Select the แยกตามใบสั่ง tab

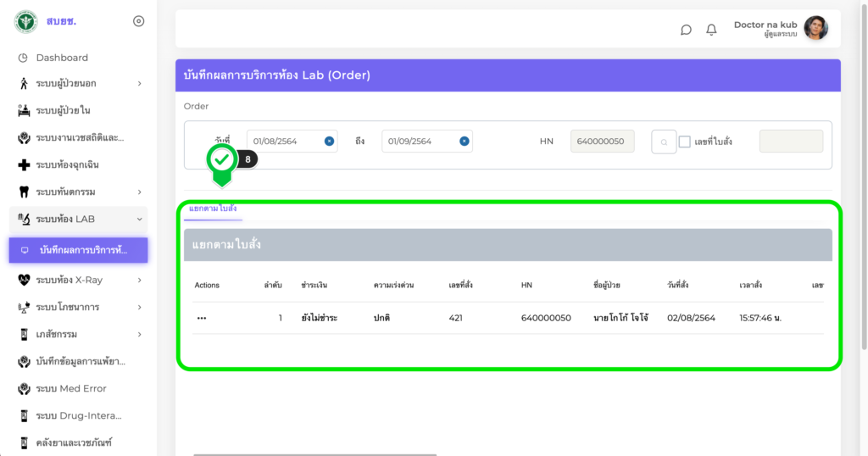(x=213, y=209)
